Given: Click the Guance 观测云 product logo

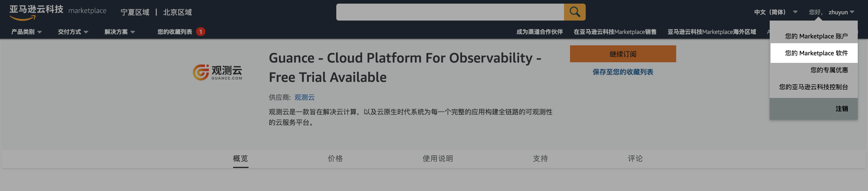Looking at the screenshot, I should (x=217, y=72).
